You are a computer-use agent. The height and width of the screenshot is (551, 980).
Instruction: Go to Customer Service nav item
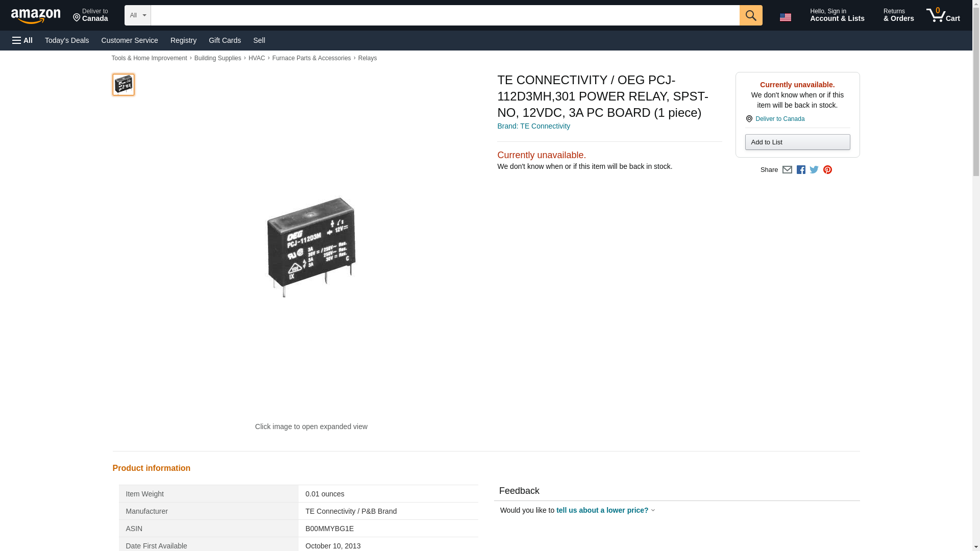point(130,40)
